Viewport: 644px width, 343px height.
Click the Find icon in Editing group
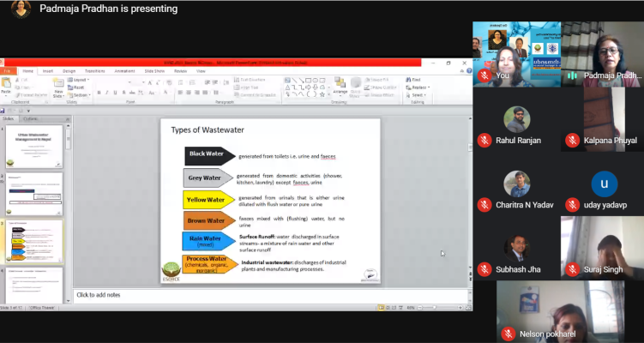click(x=416, y=80)
